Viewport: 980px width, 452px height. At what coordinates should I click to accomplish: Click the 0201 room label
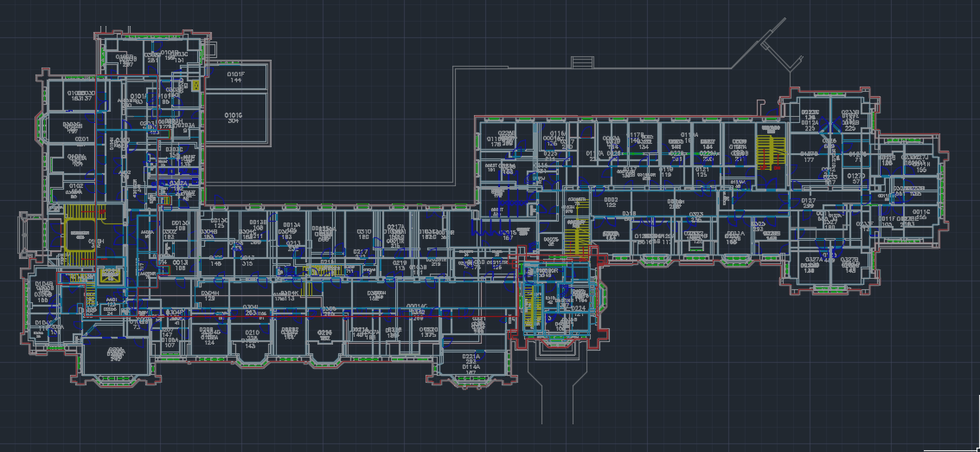point(82,139)
